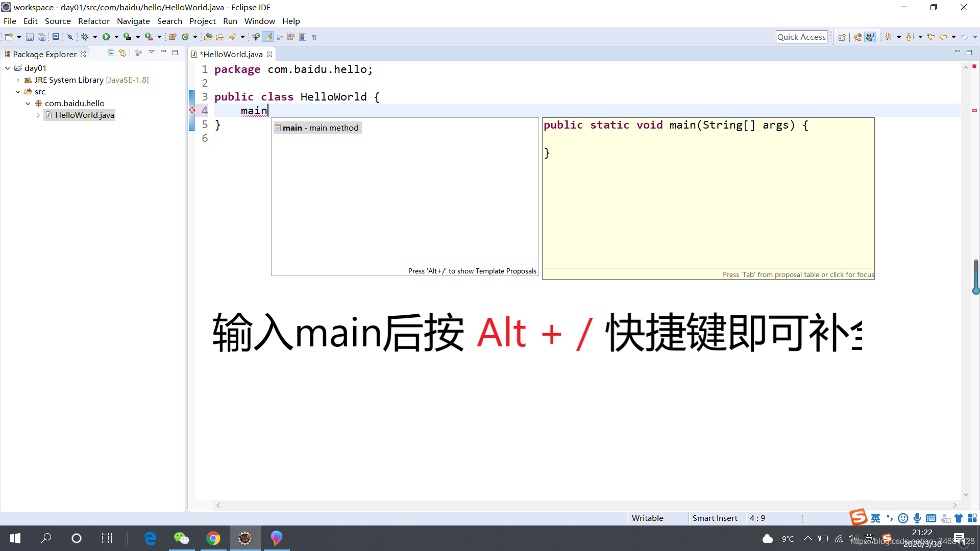Image resolution: width=980 pixels, height=551 pixels.
Task: Click the Previous Annotation up-arrow icon
Action: 910,37
